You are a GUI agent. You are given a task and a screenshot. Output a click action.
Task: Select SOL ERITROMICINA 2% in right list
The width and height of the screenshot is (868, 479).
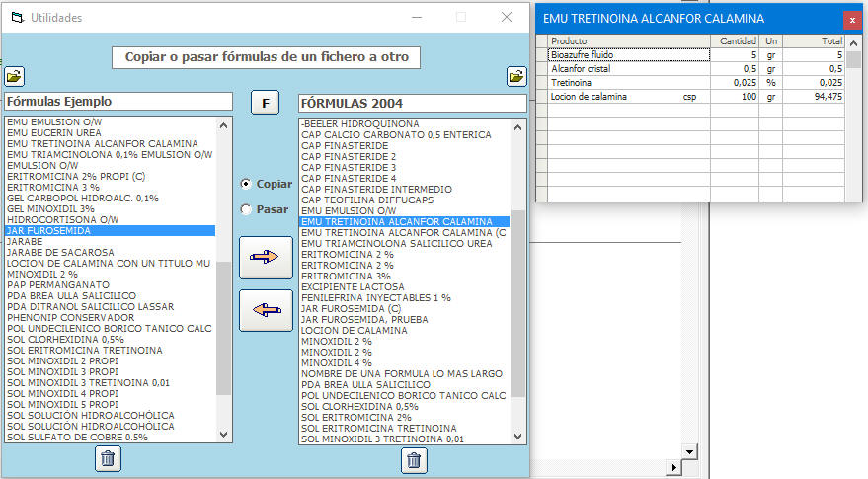[404, 418]
